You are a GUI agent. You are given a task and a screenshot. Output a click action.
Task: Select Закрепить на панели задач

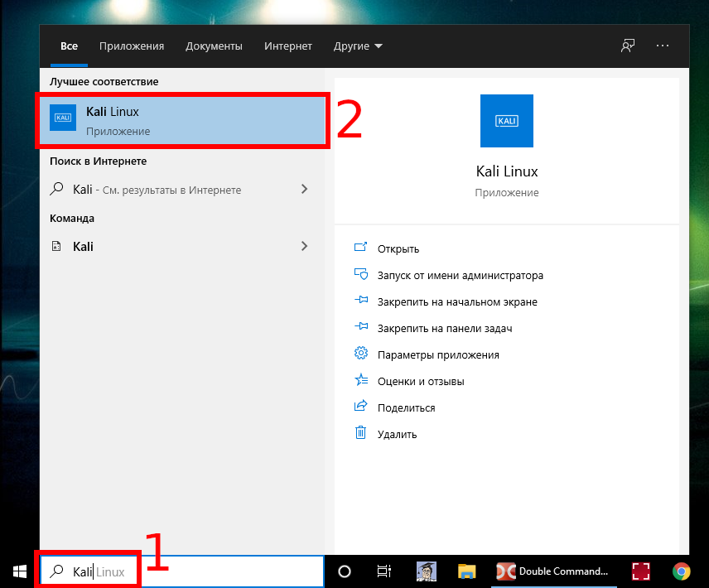[444, 328]
